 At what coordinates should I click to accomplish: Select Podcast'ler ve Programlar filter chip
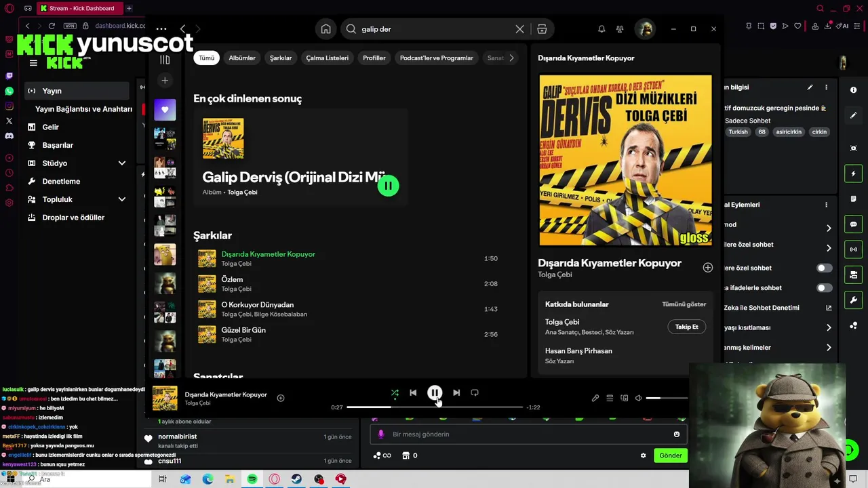[437, 58]
